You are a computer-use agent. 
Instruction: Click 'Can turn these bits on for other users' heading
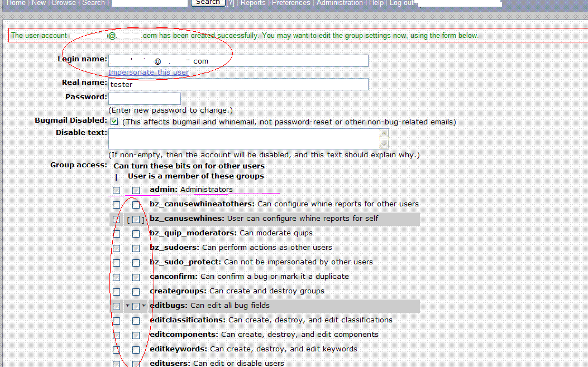coord(189,166)
